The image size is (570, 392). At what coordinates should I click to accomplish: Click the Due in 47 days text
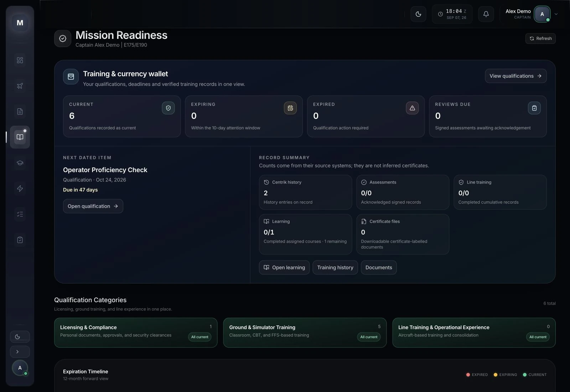[80, 190]
